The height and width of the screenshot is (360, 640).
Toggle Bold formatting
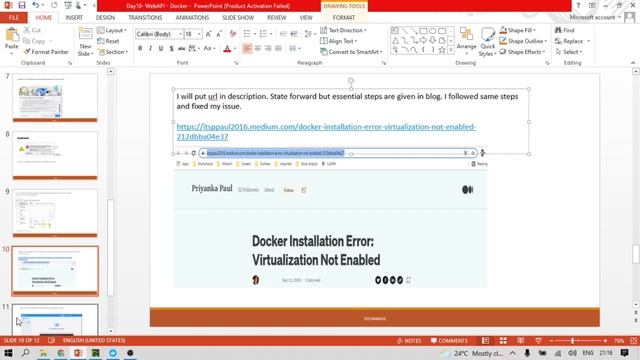coord(140,49)
